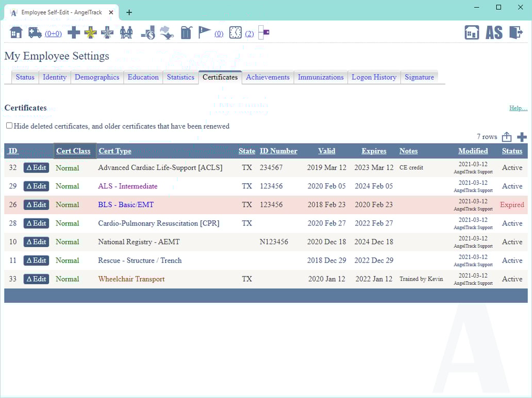Switch to the Immunizations tab
Viewport: 532px width, 398px height.
pyautogui.click(x=321, y=77)
